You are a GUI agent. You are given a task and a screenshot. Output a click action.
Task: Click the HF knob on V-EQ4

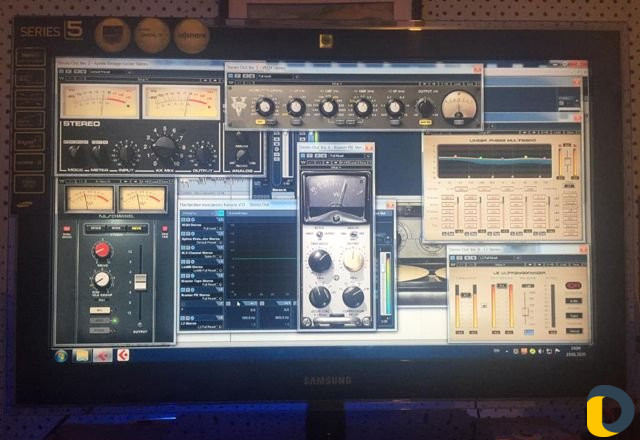click(395, 108)
